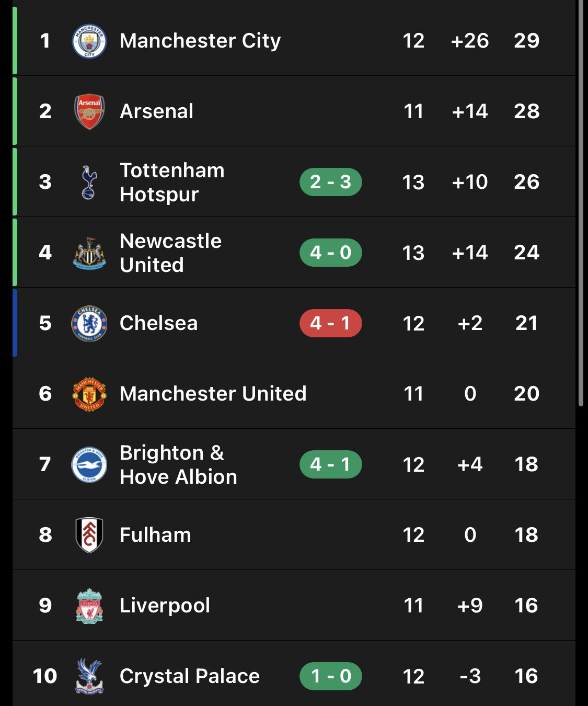Click the vertical scrollbar thumb on right edge

581,203
